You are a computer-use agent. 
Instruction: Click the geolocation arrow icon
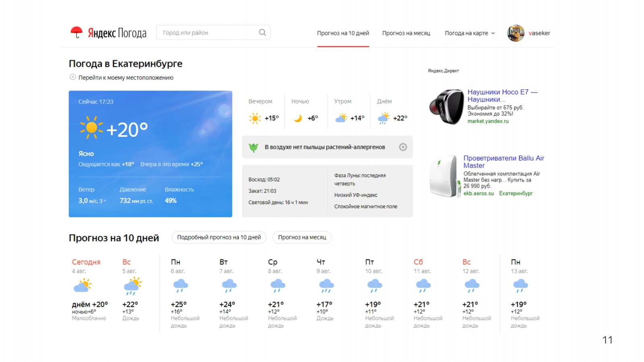coord(73,77)
